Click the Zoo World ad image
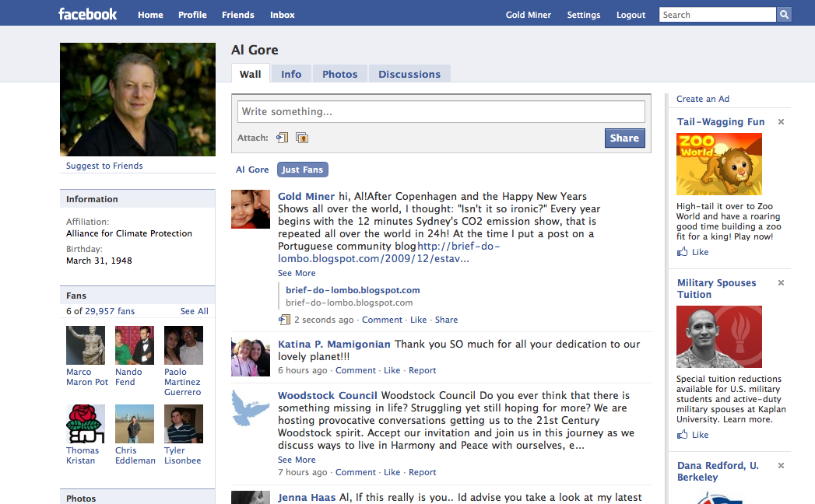The height and width of the screenshot is (504, 815). [x=718, y=164]
